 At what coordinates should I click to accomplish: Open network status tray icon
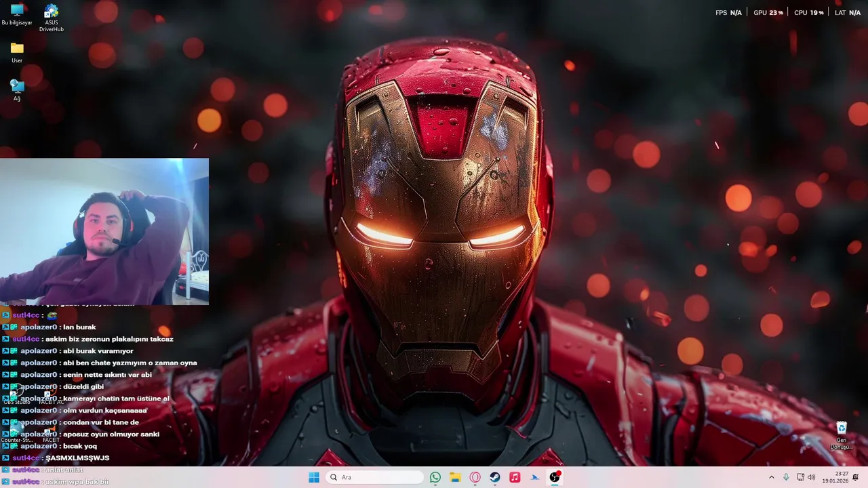[x=800, y=477]
